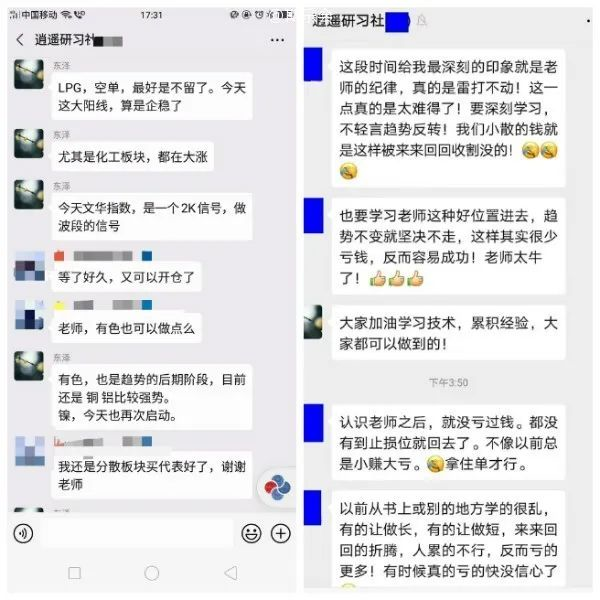Tap the left chat title 逍遥研习社
This screenshot has width=600, height=600.
pos(64,39)
